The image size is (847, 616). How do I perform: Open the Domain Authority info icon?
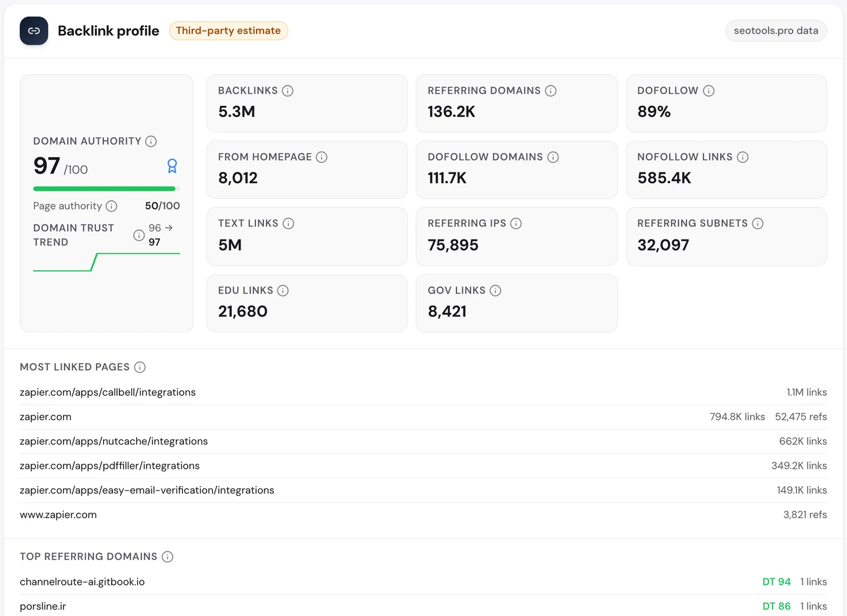(x=151, y=141)
